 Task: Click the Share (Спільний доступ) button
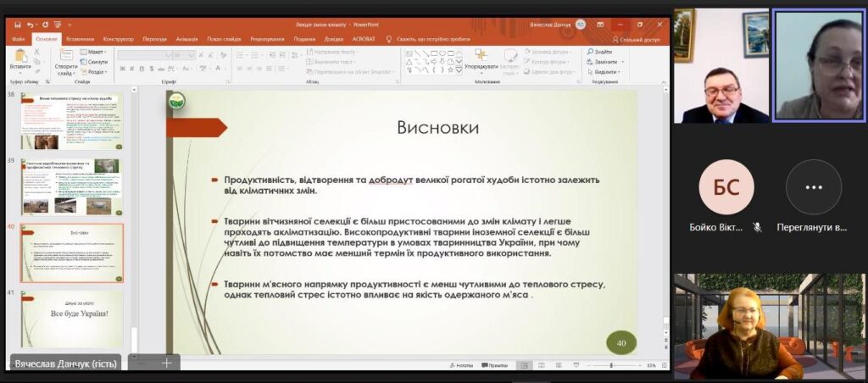tap(636, 39)
